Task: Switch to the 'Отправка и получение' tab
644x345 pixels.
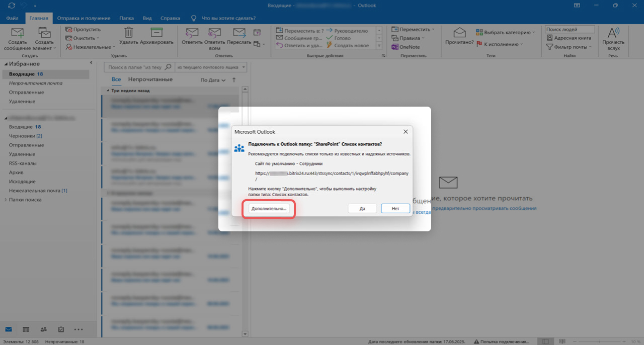Action: point(84,18)
